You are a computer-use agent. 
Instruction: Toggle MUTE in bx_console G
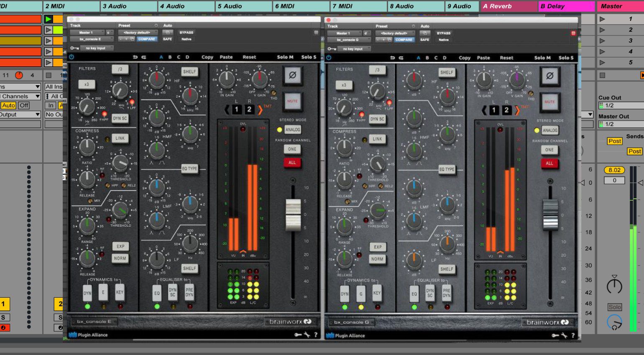coord(549,102)
